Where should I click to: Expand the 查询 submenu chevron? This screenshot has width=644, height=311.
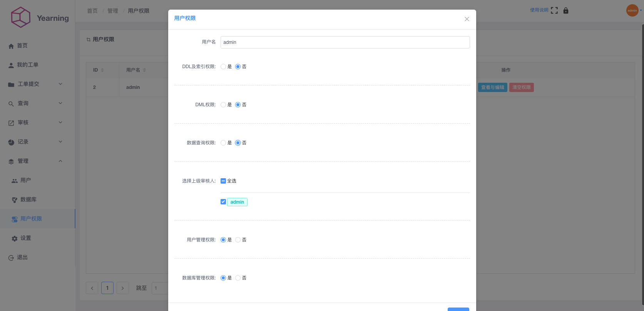(60, 103)
